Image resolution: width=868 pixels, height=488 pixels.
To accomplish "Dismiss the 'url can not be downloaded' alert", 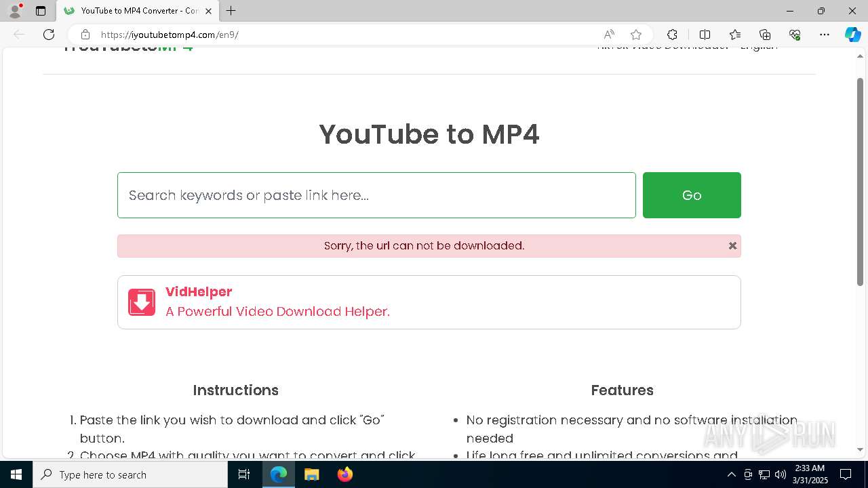I will click(x=732, y=246).
